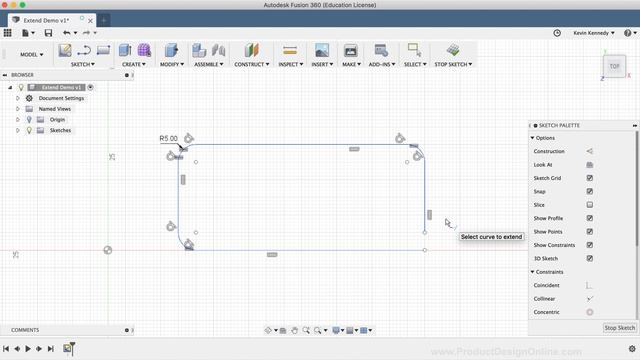This screenshot has height=360, width=640.
Task: Select the Joint assemble icon
Action: coord(218,51)
